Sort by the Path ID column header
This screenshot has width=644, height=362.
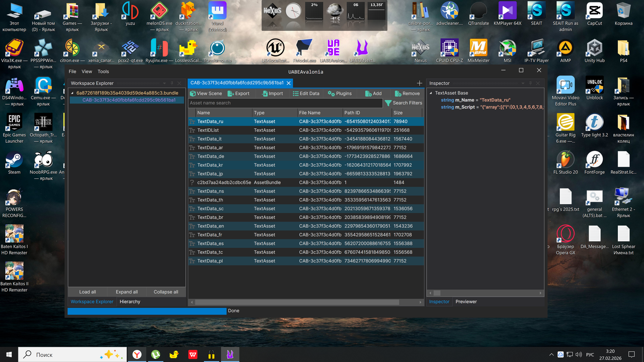click(x=367, y=113)
